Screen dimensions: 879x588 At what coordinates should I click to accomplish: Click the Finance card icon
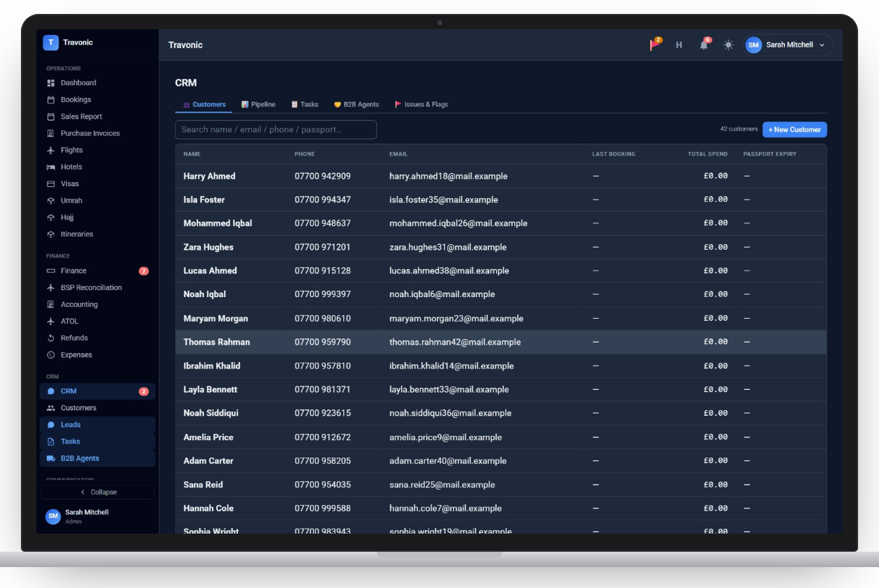(51, 271)
